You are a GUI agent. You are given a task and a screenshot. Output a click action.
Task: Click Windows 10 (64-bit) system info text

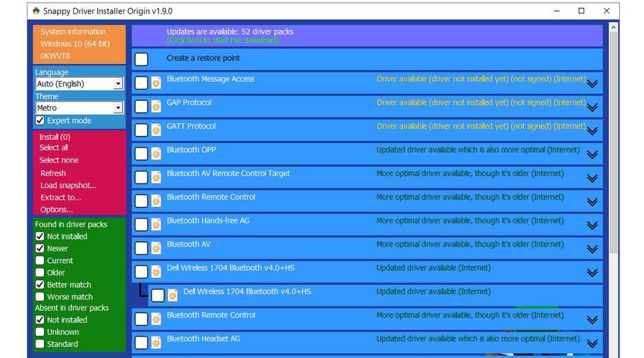tap(75, 43)
